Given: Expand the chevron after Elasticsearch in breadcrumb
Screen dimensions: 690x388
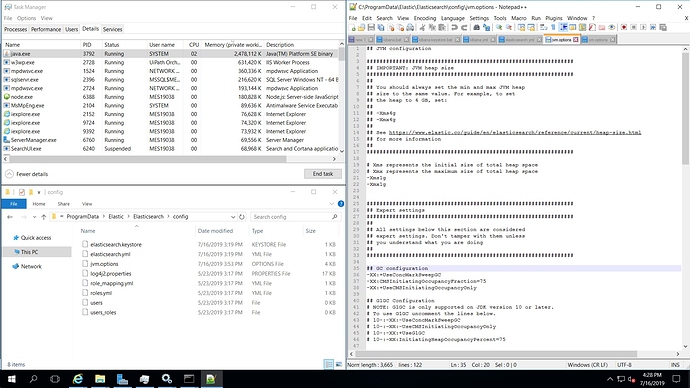Looking at the screenshot, I should (x=168, y=216).
